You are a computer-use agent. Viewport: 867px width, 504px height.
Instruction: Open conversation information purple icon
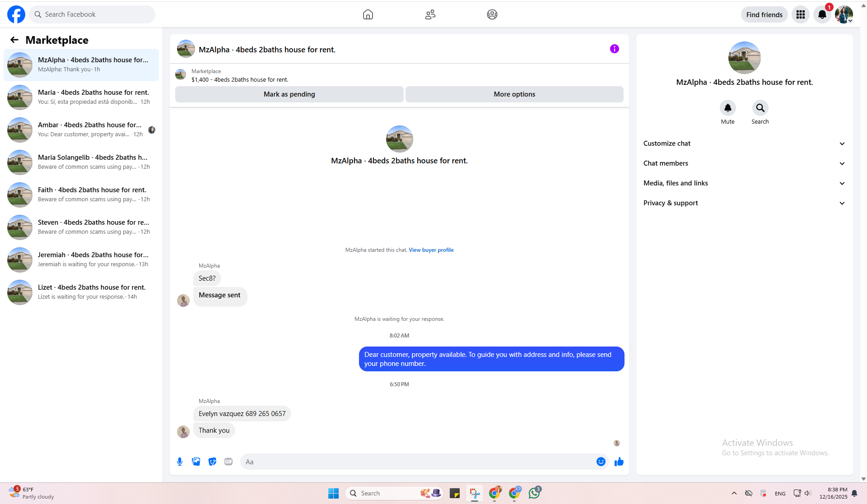(615, 49)
